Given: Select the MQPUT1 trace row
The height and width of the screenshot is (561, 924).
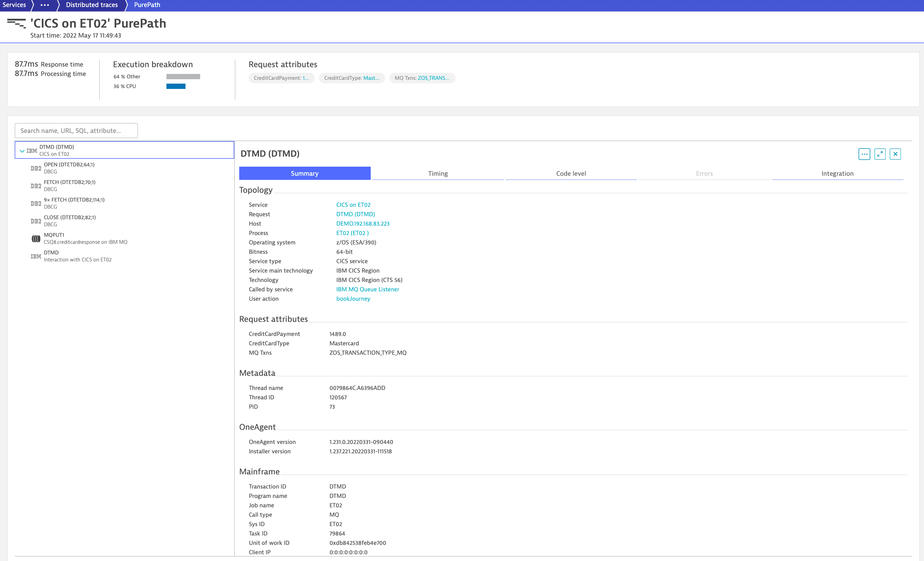Looking at the screenshot, I should pyautogui.click(x=124, y=238).
